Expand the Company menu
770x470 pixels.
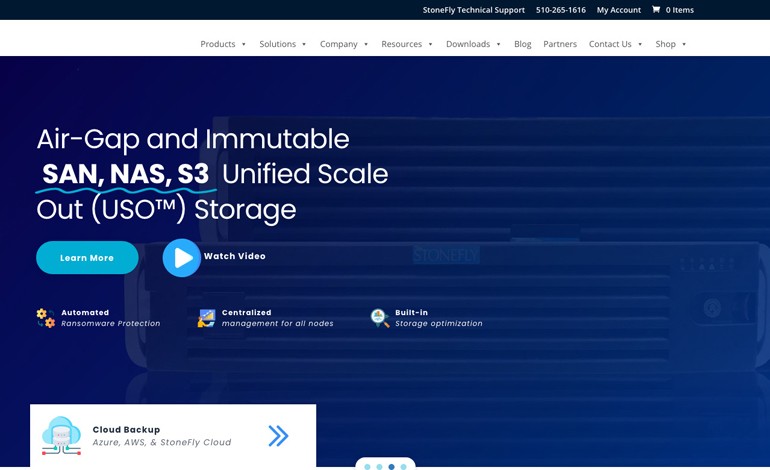(344, 44)
